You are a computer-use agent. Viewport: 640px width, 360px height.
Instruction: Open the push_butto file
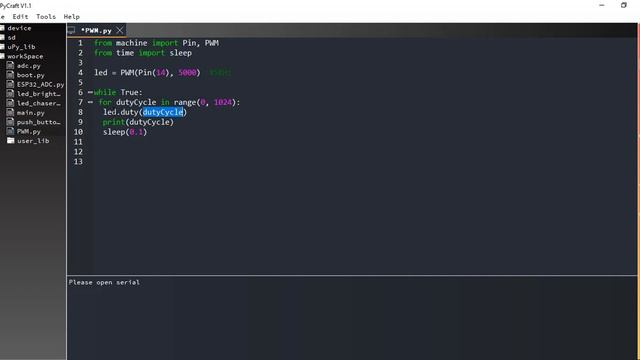click(39, 122)
